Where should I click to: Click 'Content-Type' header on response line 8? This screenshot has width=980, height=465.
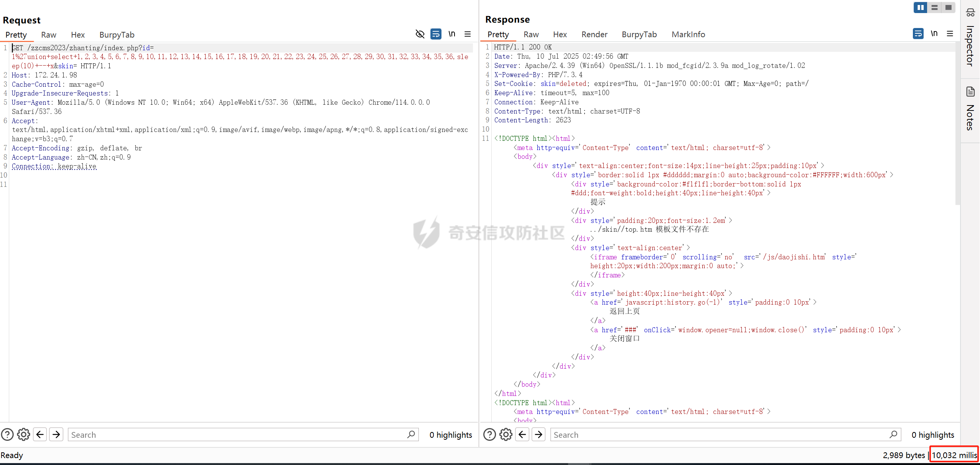(x=517, y=111)
